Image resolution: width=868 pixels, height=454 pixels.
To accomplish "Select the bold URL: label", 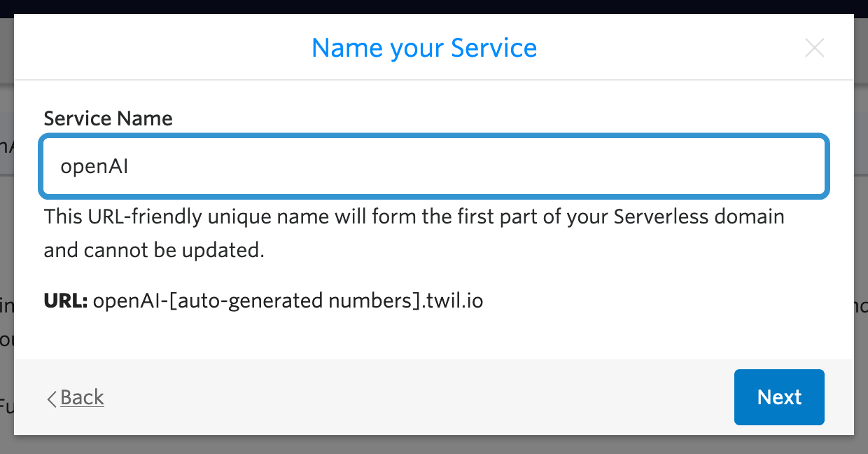I will pos(65,301).
